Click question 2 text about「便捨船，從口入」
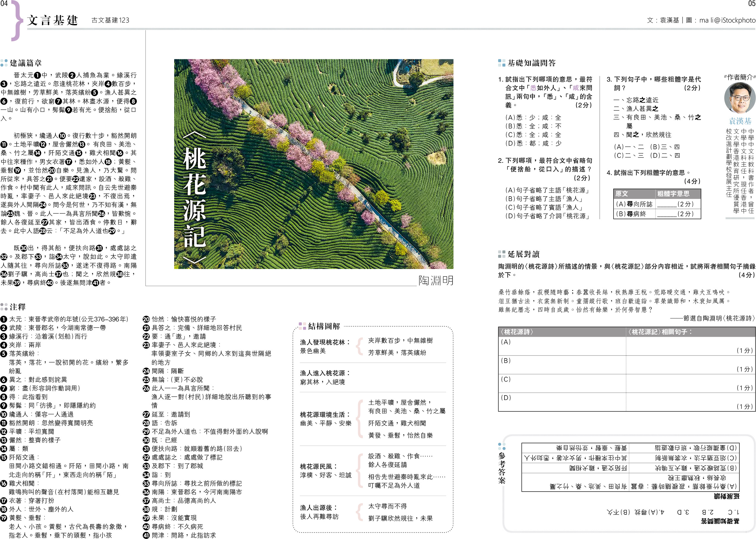Image resolution: width=756 pixels, height=539 pixels. pyautogui.click(x=545, y=169)
